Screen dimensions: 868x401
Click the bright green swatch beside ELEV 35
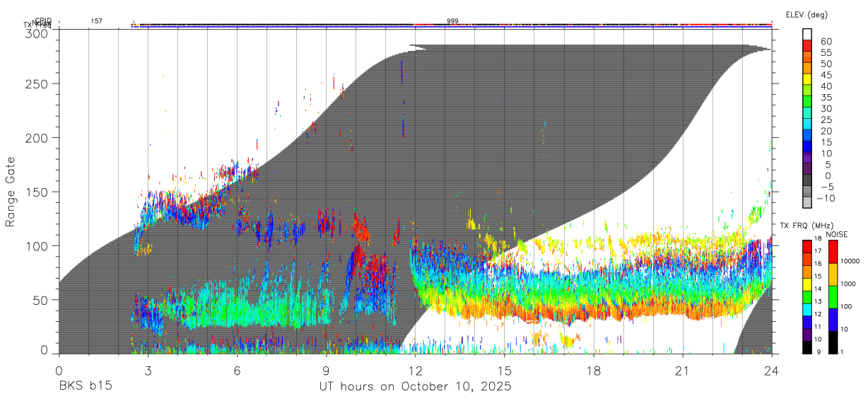pyautogui.click(x=807, y=101)
